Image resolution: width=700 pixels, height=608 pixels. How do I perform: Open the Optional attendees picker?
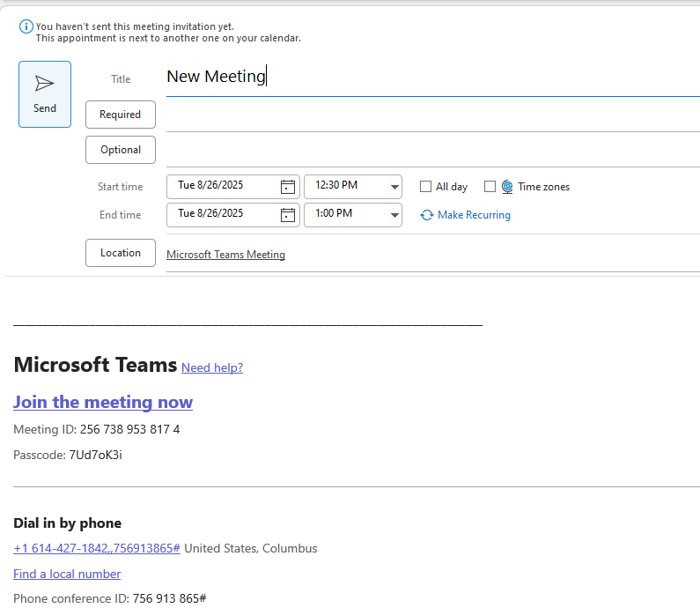tap(121, 150)
